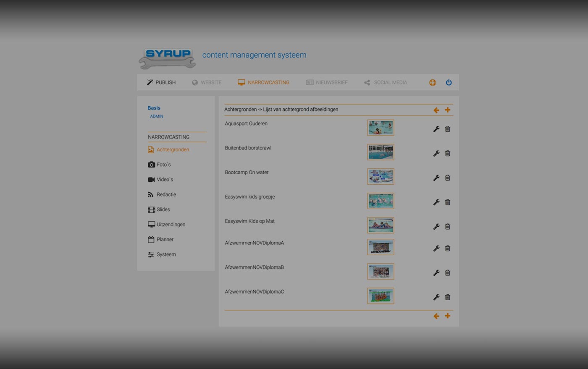Click the Easyswim Kids op Mat thumbnail
Image resolution: width=588 pixels, height=369 pixels.
381,225
